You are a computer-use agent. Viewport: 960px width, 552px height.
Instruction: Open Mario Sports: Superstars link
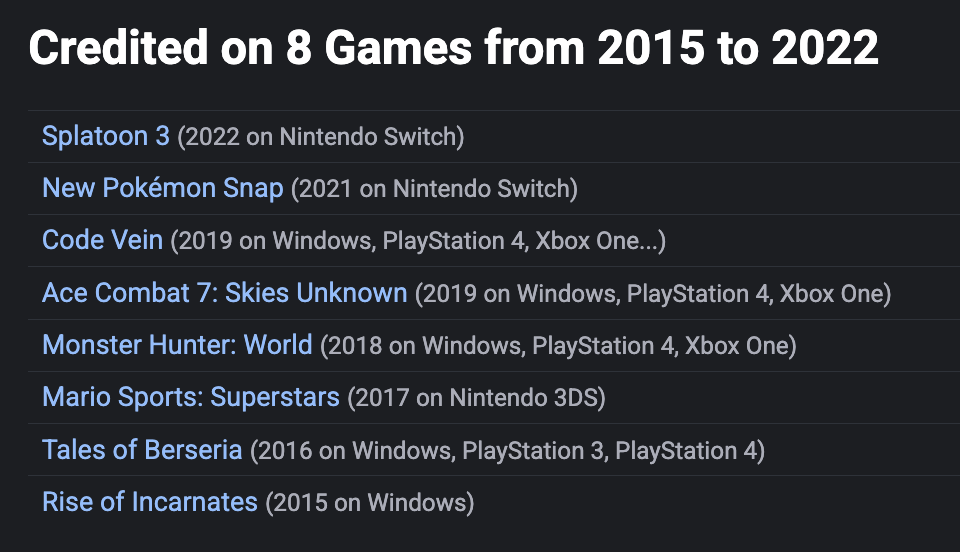click(x=191, y=397)
